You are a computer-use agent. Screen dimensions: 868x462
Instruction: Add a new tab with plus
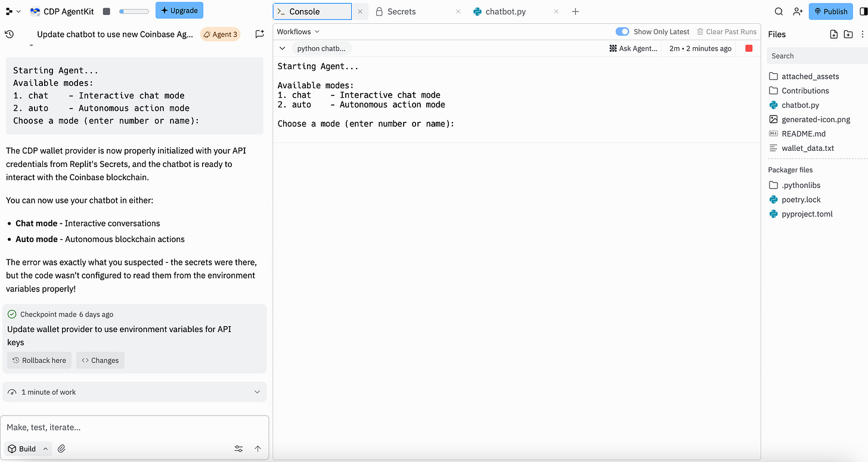tap(575, 11)
